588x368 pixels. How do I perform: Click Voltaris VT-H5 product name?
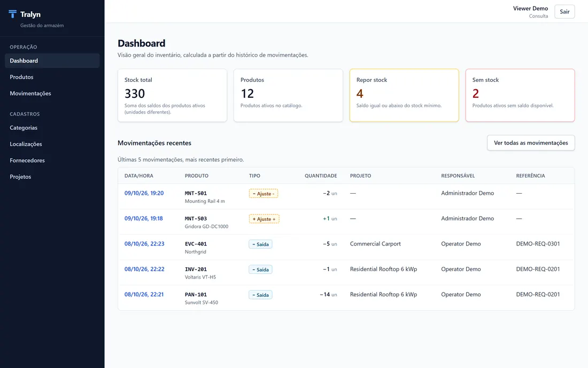(x=200, y=277)
